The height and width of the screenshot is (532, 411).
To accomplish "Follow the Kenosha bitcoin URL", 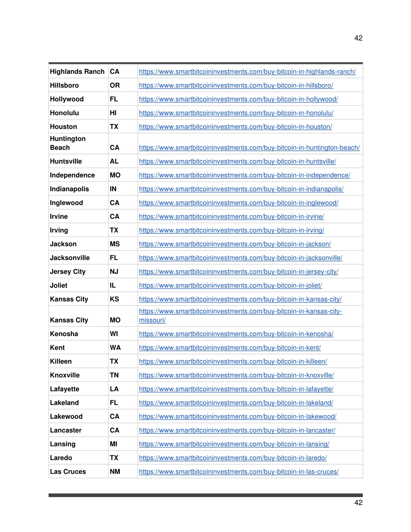I will (x=236, y=334).
